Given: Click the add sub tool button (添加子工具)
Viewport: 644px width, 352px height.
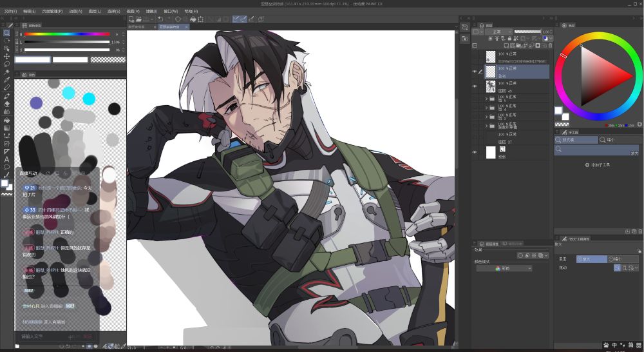Looking at the screenshot, I should [598, 164].
